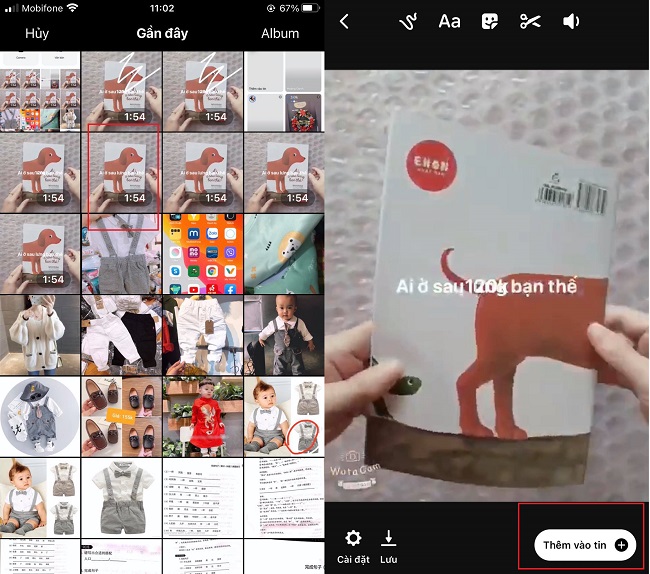Open Cài đặt gear settings

(x=353, y=546)
